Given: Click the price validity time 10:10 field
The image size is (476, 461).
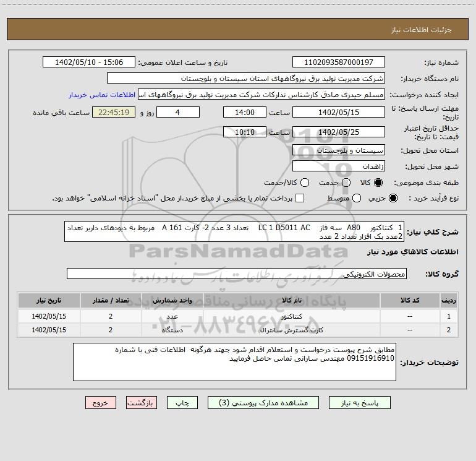Looking at the screenshot, I should point(245,132).
